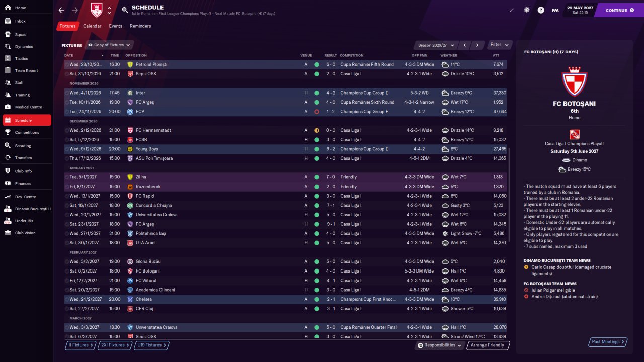
Task: Switch to the Reminders tab
Action: pos(140,26)
